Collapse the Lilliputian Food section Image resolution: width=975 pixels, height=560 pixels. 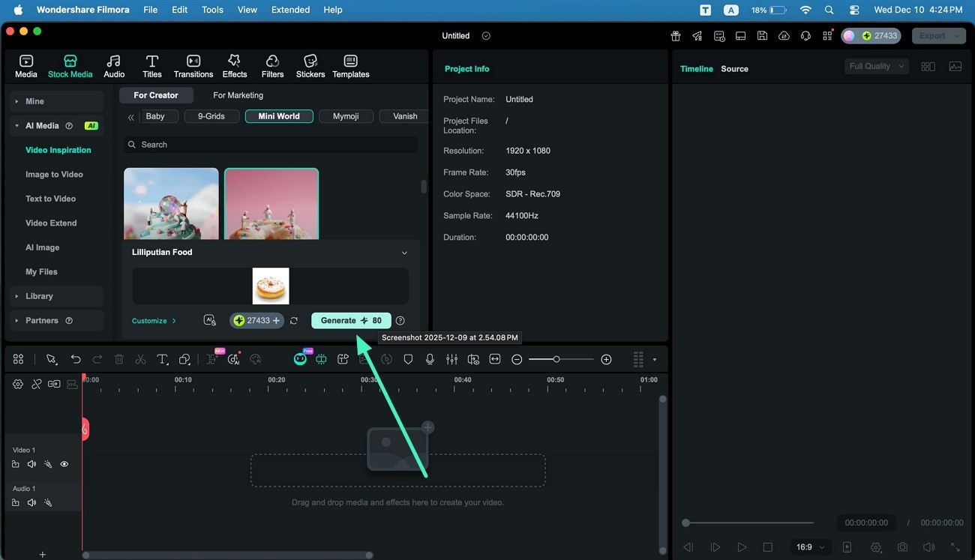click(404, 253)
